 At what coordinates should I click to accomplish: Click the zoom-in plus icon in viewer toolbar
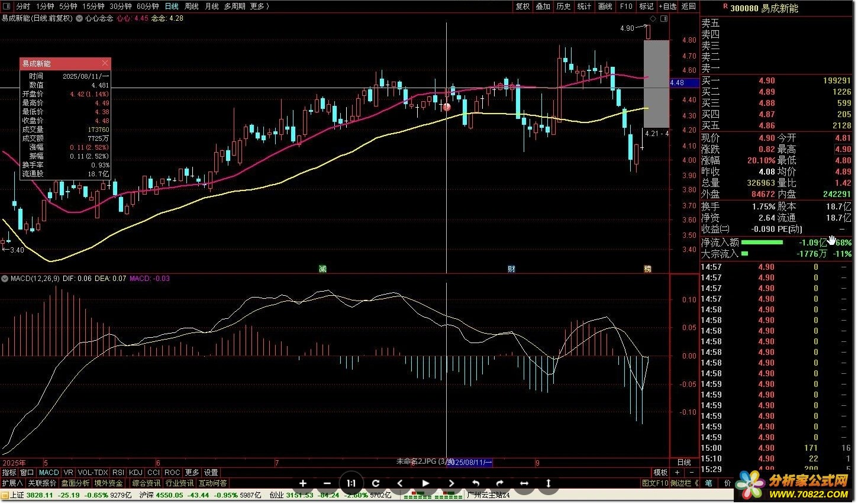click(303, 483)
